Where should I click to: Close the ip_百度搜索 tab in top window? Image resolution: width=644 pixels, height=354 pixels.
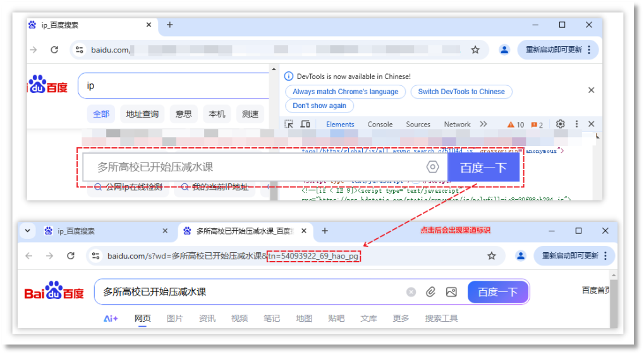click(x=149, y=25)
